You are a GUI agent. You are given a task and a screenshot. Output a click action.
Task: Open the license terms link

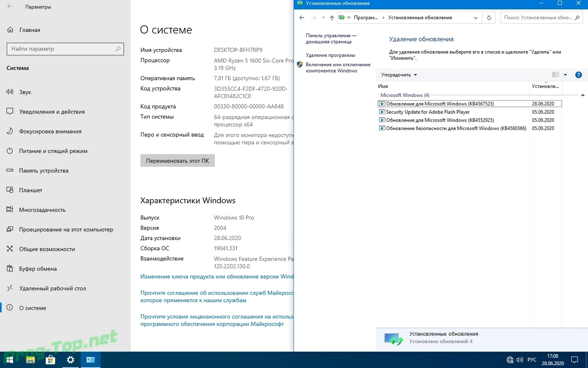coord(217,320)
